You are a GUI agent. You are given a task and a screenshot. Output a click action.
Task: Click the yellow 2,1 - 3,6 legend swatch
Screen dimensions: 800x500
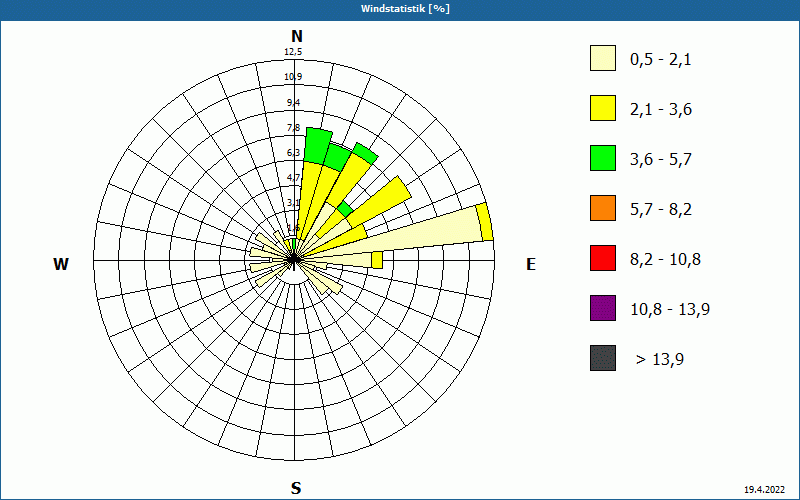(603, 108)
